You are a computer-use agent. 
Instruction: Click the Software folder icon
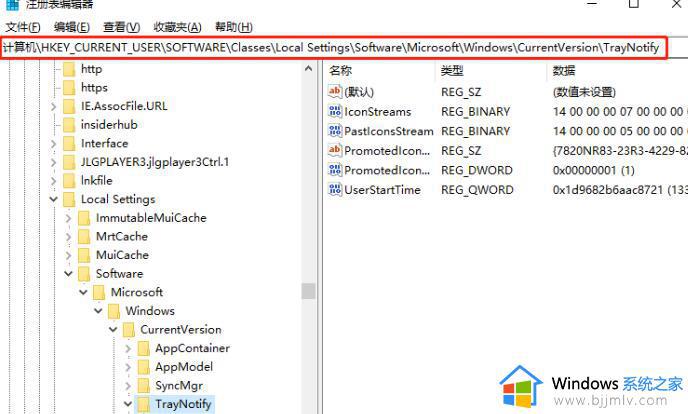pos(84,274)
